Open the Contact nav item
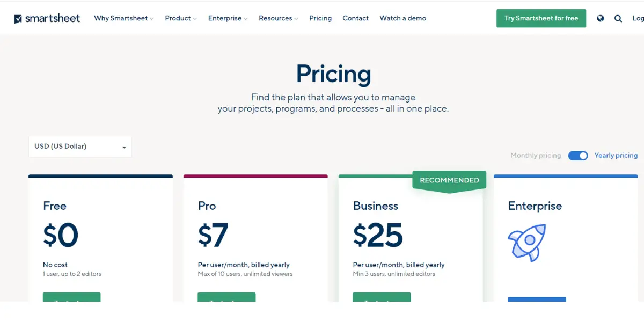Viewport: 644px width, 322px height. pos(355,18)
